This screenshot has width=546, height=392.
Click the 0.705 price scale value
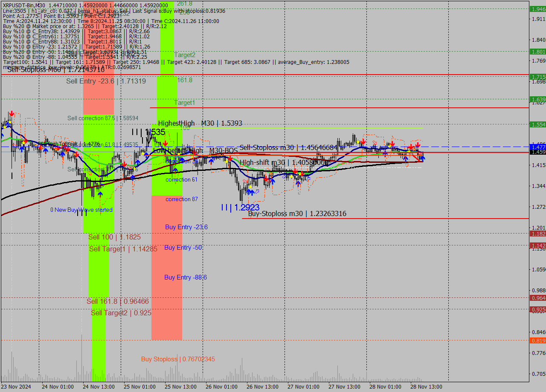(x=538, y=374)
